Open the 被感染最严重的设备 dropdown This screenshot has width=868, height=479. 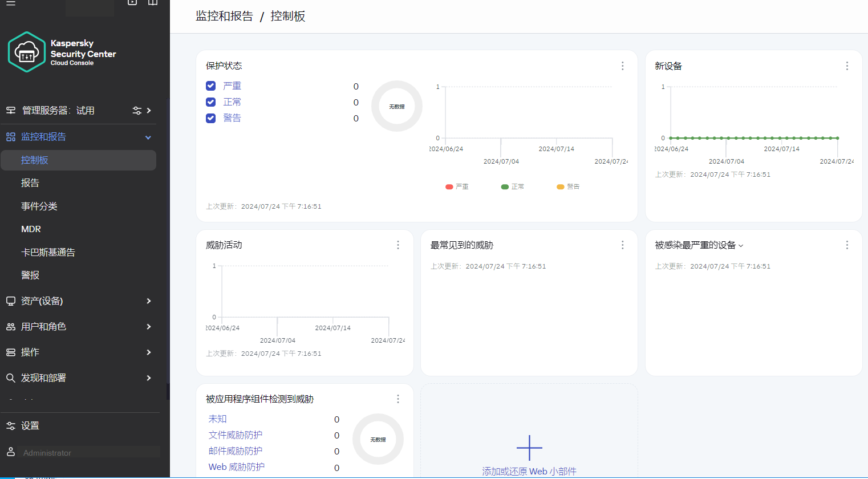tap(740, 245)
